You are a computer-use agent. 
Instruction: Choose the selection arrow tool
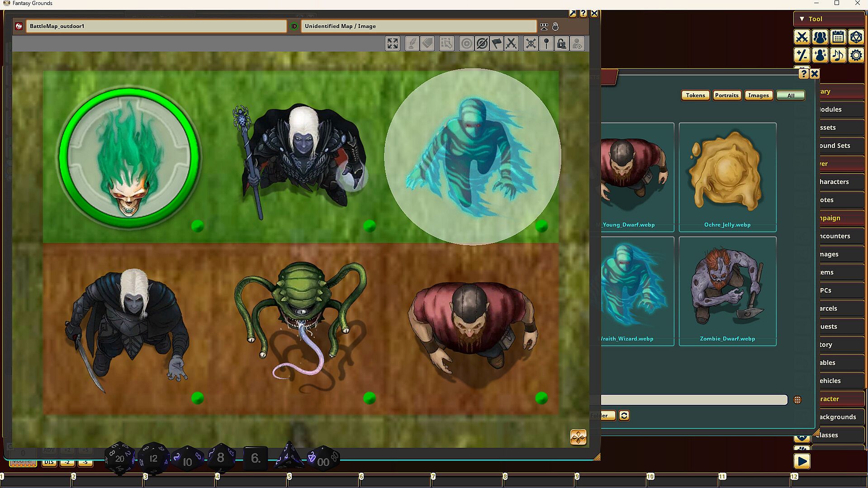(x=446, y=43)
